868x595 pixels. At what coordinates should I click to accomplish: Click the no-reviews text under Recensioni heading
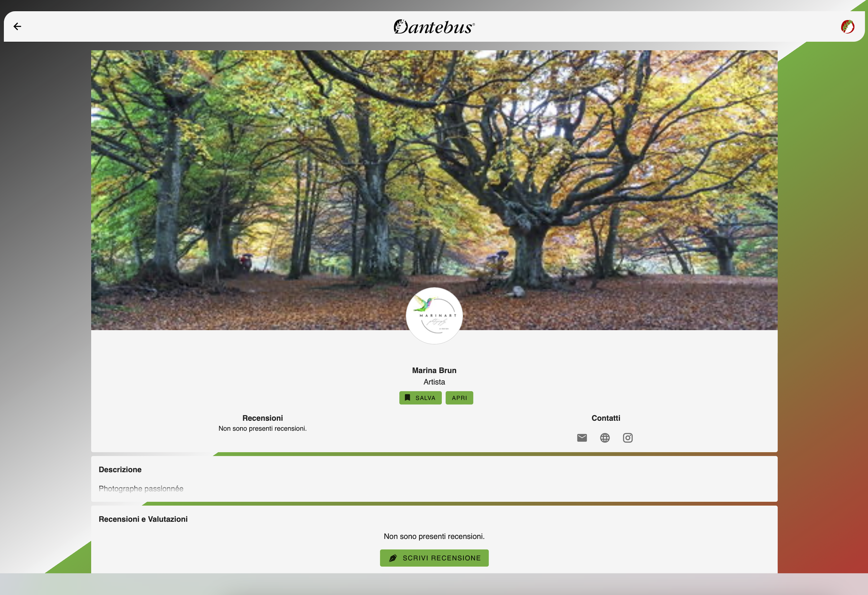click(x=262, y=428)
